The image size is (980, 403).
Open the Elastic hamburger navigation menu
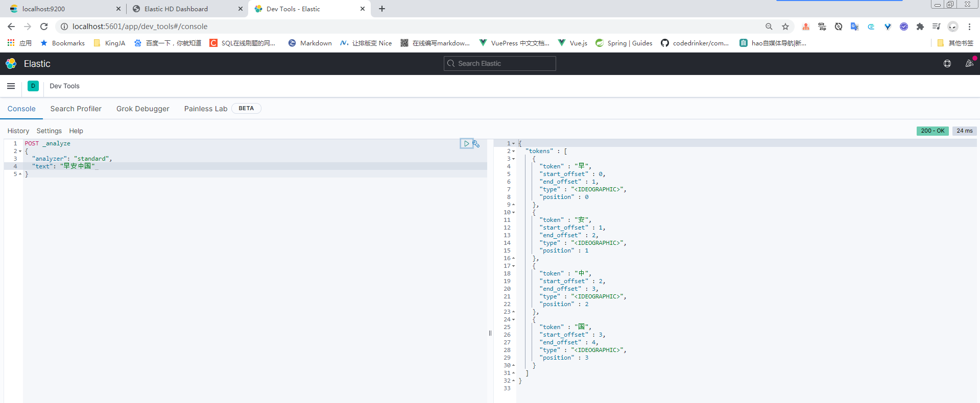coord(11,86)
